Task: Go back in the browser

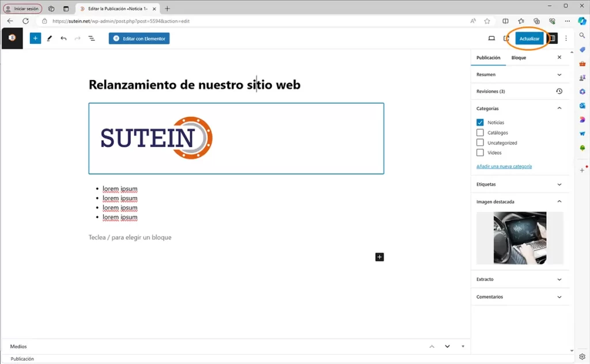Action: (10, 21)
